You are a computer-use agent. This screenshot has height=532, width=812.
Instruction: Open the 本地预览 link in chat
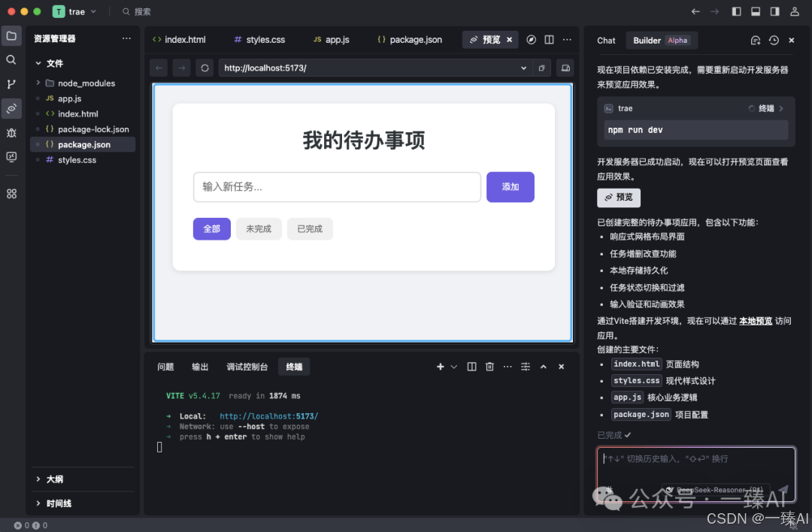pyautogui.click(x=756, y=321)
